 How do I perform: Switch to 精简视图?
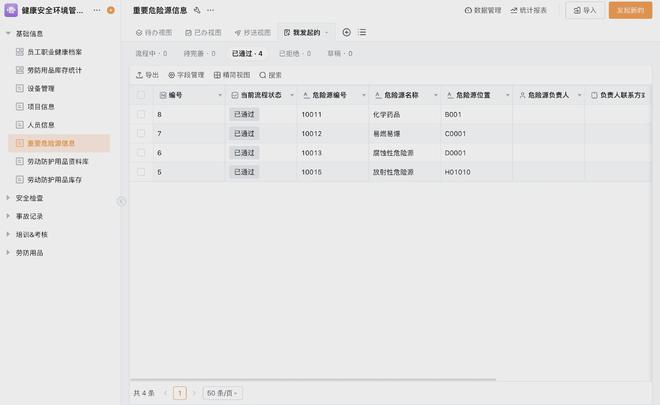pos(232,75)
